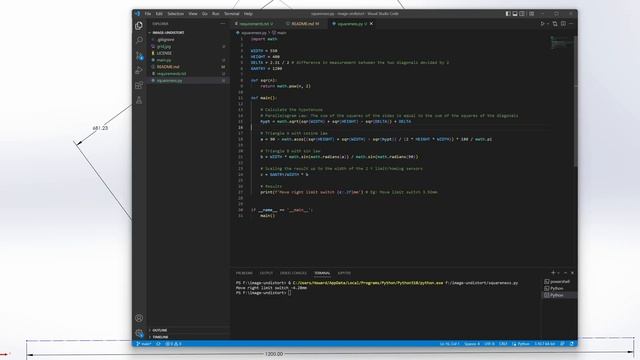Screen dimensions: 640x360
Task: Open the Selection menu
Action: (176, 14)
